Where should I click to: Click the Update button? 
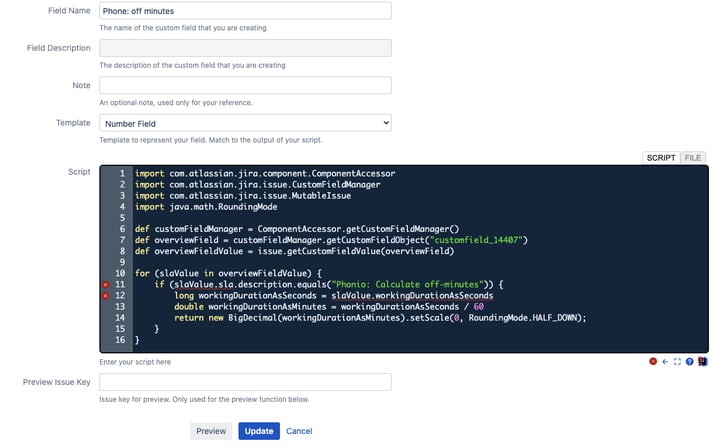coord(259,431)
